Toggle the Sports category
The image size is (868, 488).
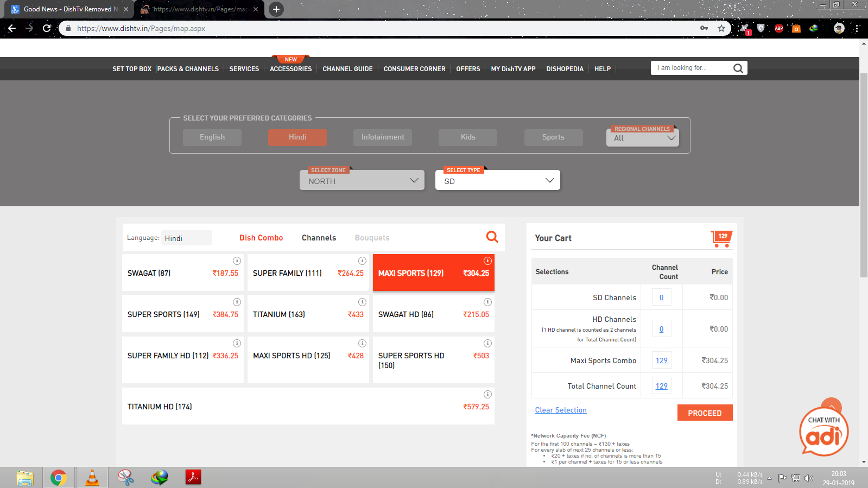pyautogui.click(x=553, y=137)
